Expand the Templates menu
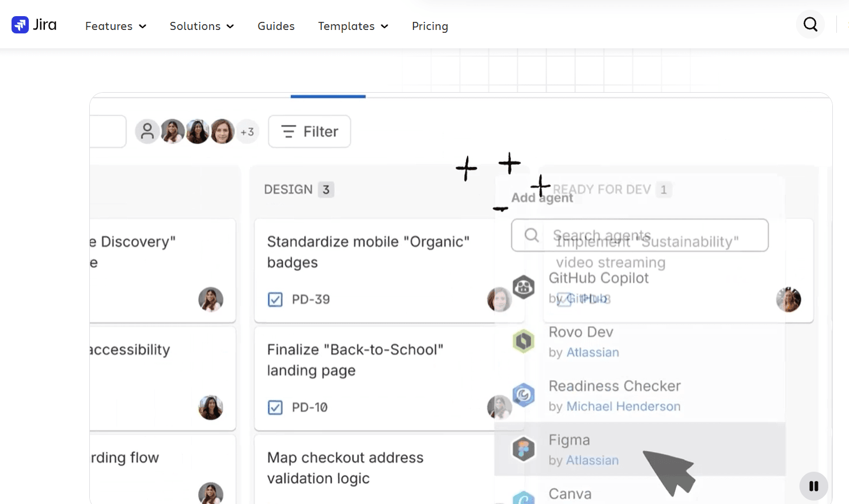The height and width of the screenshot is (504, 849). pyautogui.click(x=353, y=26)
